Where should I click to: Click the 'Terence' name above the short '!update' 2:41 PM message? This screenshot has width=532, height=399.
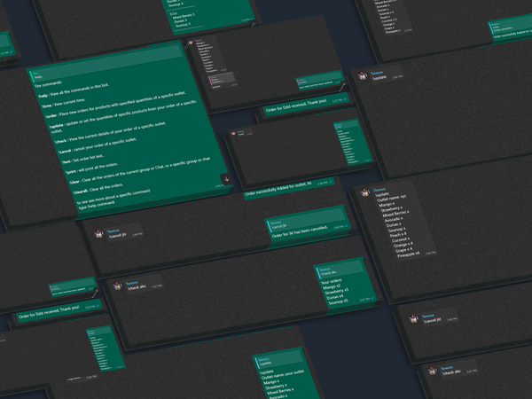(x=377, y=73)
